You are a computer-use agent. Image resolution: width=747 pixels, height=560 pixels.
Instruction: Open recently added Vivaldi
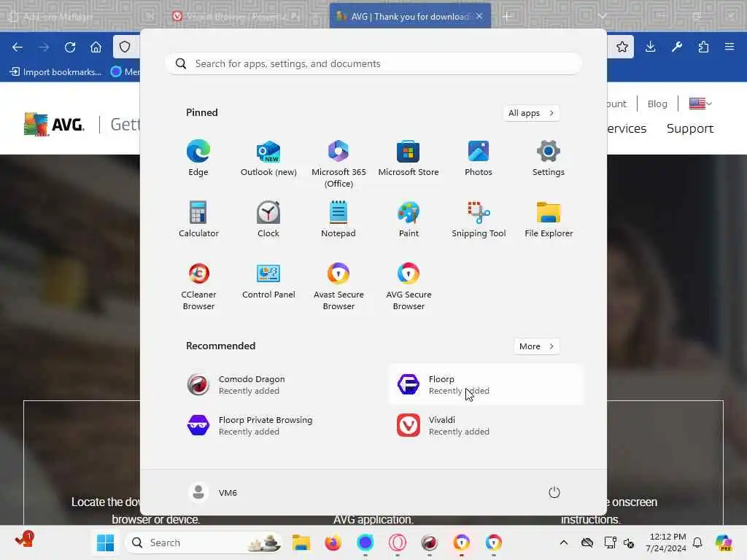(x=485, y=426)
